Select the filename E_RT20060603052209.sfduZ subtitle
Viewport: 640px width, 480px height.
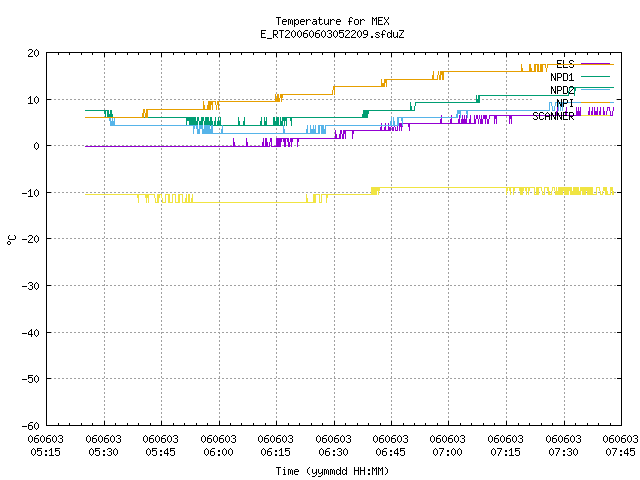(332, 34)
